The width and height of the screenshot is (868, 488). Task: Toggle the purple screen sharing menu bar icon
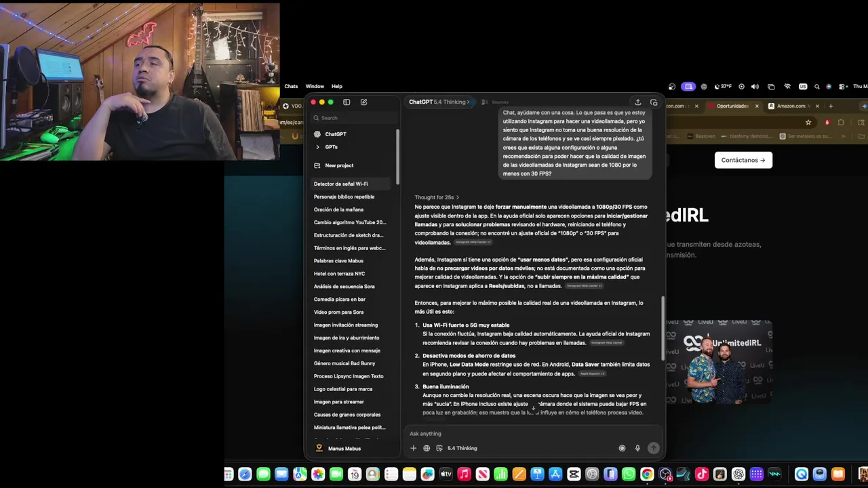click(x=688, y=87)
